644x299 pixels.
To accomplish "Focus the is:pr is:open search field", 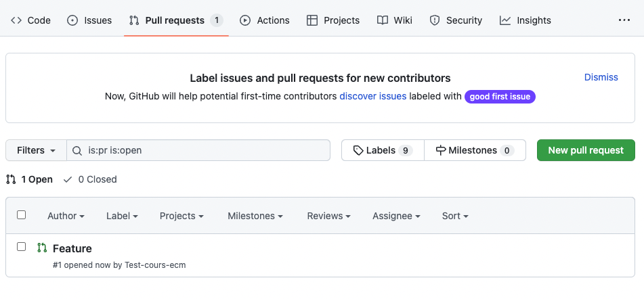I will (203, 150).
